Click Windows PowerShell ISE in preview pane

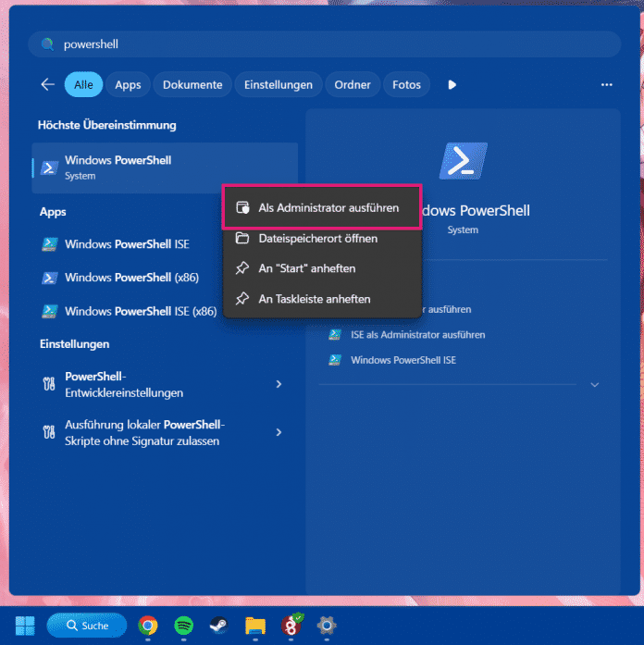[x=403, y=360]
